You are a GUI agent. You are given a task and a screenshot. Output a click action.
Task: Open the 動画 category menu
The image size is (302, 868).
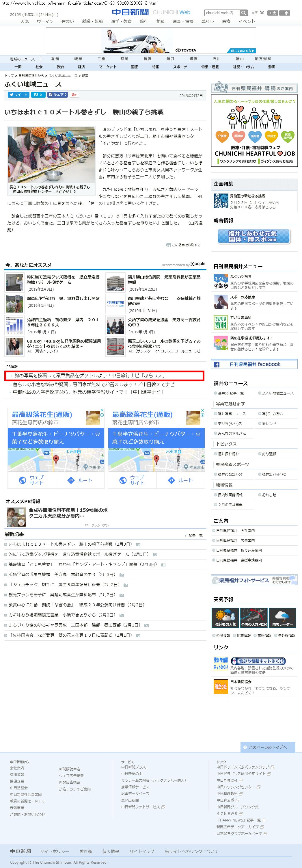pos(272,67)
